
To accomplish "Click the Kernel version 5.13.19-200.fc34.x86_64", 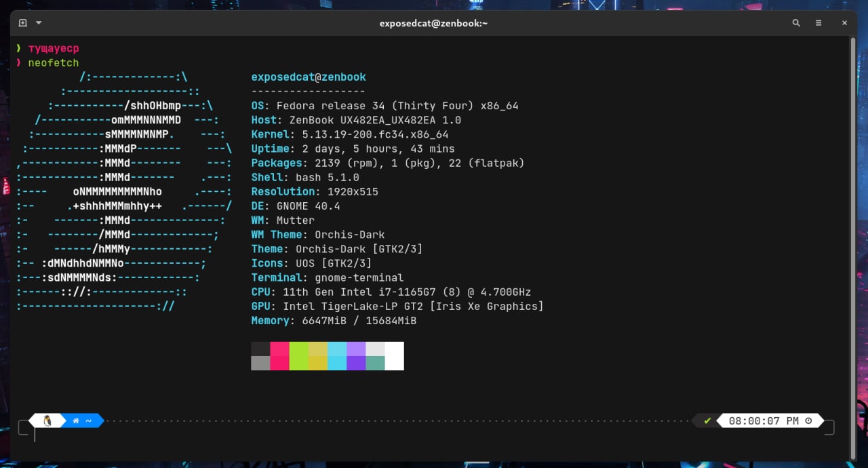I will click(375, 134).
